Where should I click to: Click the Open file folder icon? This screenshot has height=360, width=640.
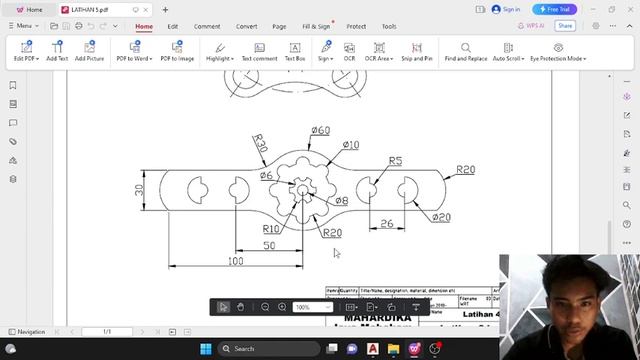click(54, 26)
